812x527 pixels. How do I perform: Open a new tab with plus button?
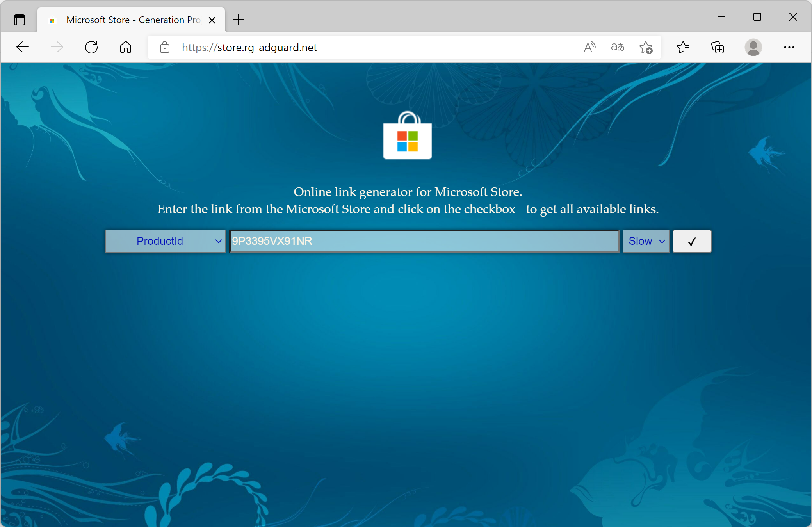tap(238, 20)
